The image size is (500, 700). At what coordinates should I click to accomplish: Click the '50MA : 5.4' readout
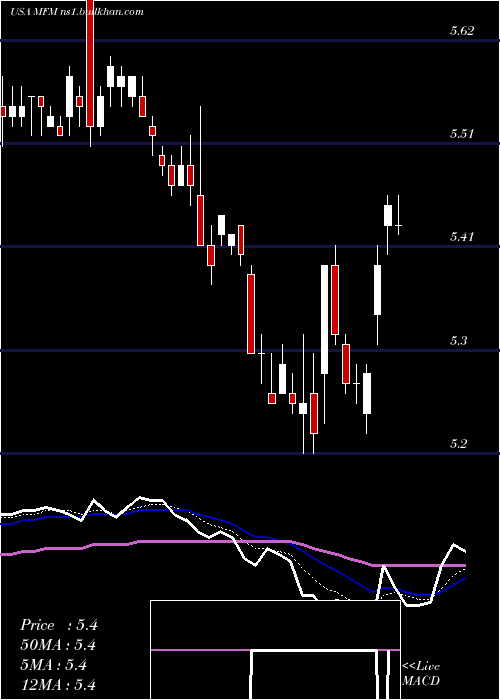[x=58, y=645]
